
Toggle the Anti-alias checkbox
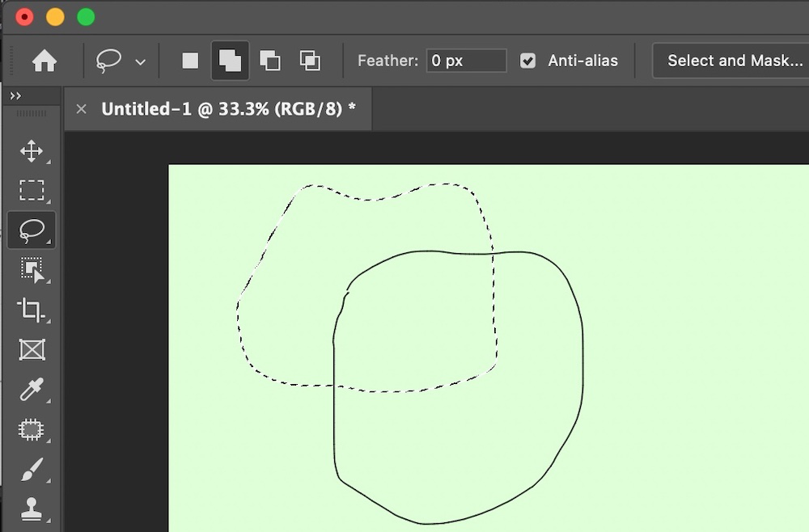pyautogui.click(x=528, y=61)
